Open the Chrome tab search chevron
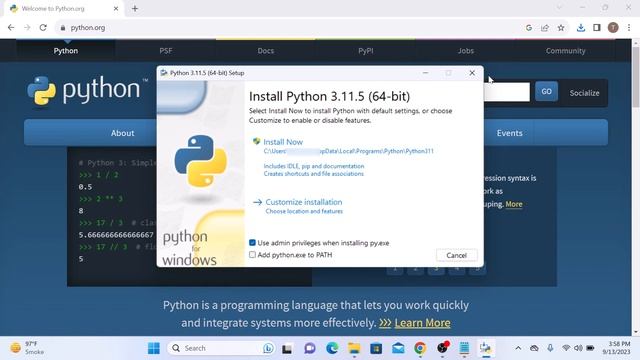The width and height of the screenshot is (640, 360). coord(559,7)
